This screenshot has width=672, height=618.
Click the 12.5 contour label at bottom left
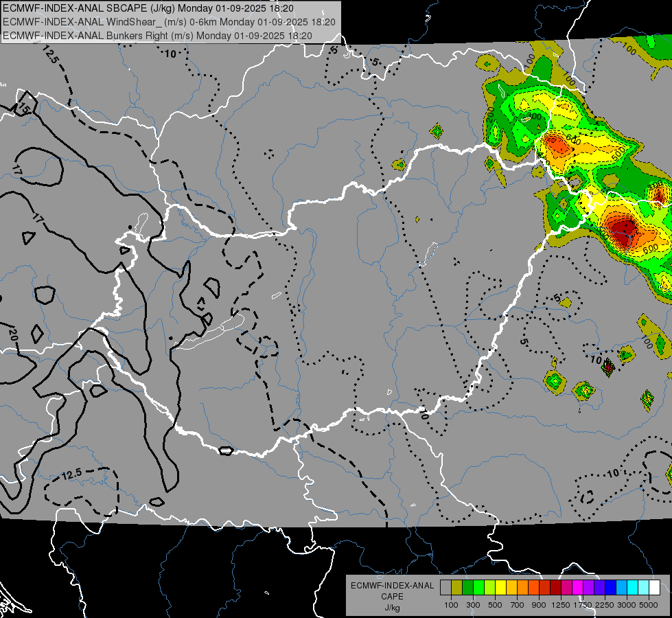[x=71, y=474]
